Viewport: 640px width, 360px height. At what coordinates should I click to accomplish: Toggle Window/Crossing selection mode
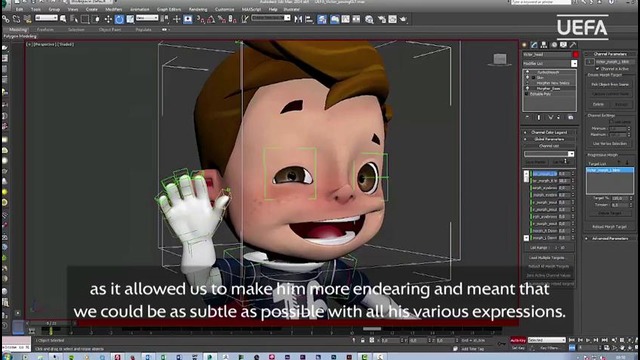coord(96,19)
